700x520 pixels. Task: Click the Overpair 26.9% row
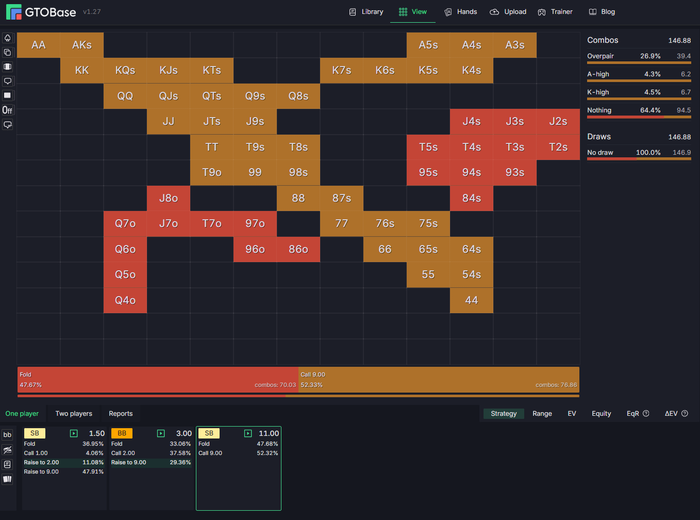(x=639, y=58)
